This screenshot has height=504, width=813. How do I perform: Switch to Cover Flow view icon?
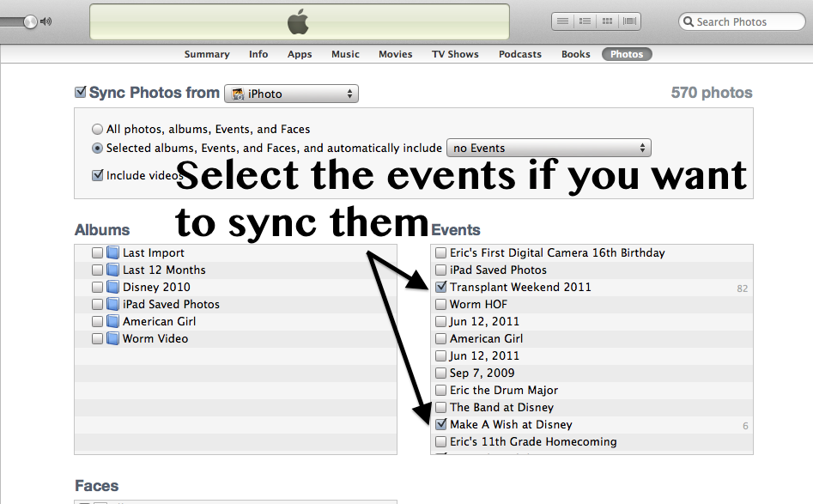629,21
